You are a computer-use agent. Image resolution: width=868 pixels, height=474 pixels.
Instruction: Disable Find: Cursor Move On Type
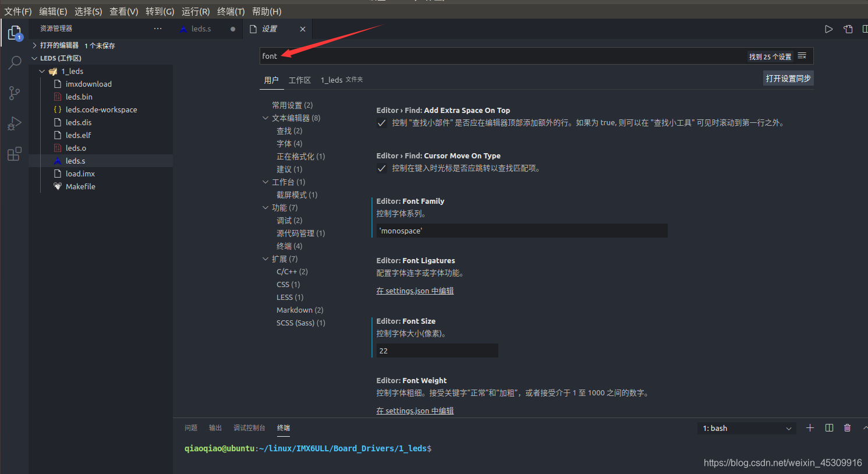click(381, 169)
